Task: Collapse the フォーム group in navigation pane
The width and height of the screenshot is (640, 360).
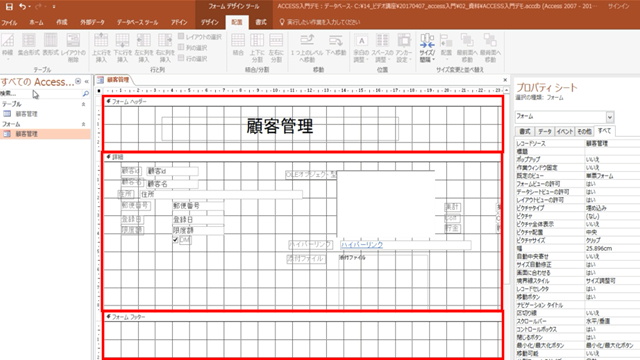Action: pos(83,124)
